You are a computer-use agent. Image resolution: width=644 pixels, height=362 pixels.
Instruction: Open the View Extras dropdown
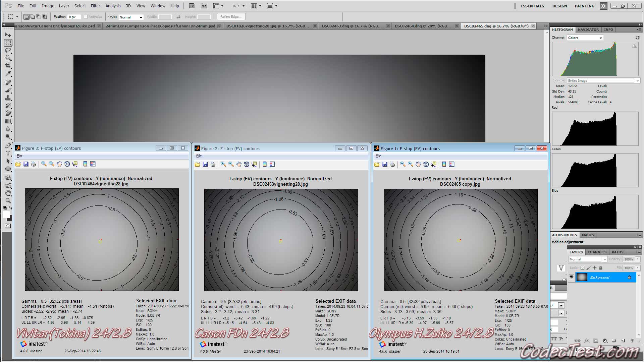[x=218, y=6]
